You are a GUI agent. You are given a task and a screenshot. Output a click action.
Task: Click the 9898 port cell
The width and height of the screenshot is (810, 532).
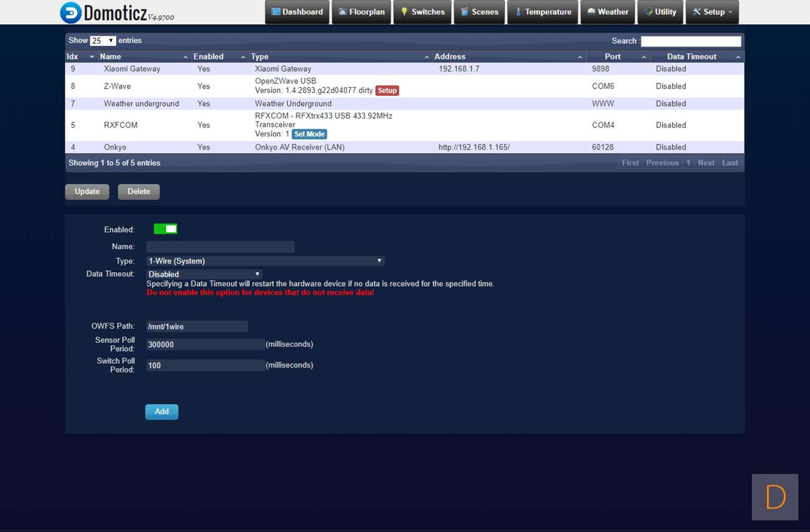click(601, 69)
